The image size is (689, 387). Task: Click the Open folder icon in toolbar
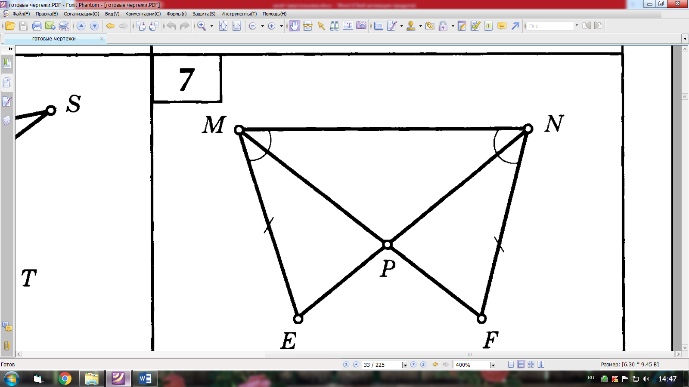10,26
